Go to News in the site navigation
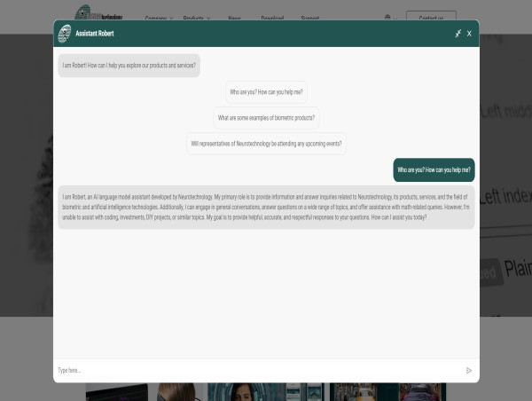Viewport: 532px width, 401px height. tap(234, 18)
